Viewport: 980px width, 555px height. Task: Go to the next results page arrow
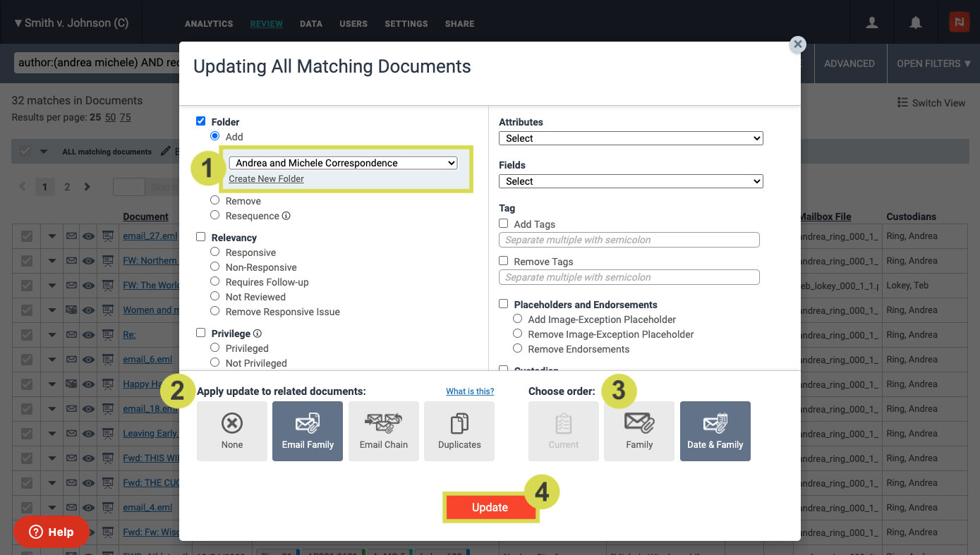pos(87,187)
